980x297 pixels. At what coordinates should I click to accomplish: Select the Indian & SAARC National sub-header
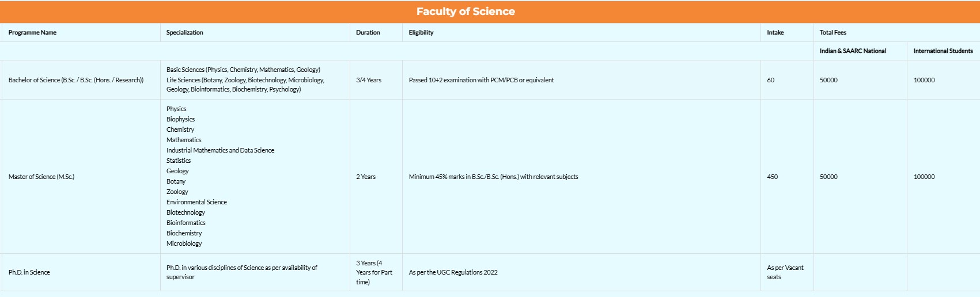(853, 51)
